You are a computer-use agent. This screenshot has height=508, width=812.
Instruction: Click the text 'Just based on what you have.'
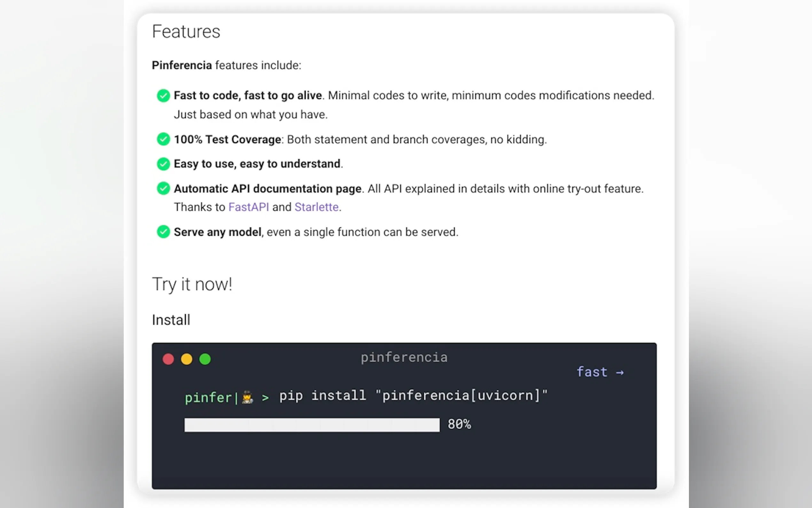pos(251,115)
